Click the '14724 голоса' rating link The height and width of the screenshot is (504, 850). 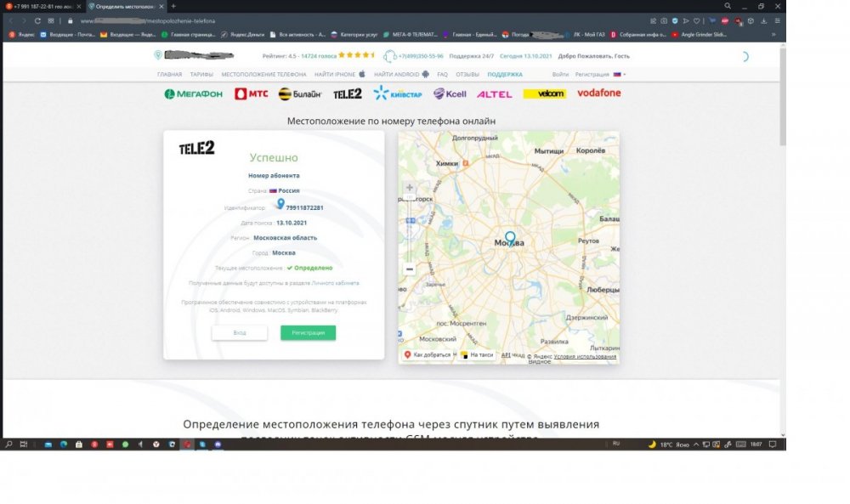319,56
